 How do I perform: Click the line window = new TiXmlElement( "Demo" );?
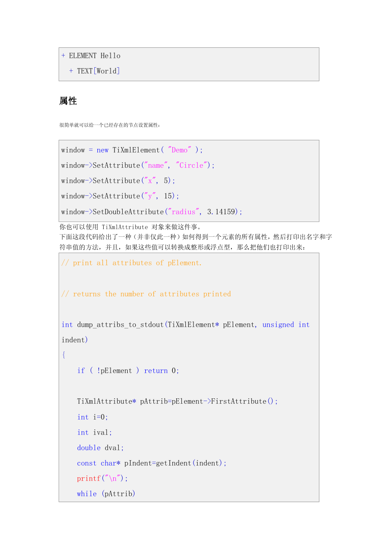[x=132, y=150]
